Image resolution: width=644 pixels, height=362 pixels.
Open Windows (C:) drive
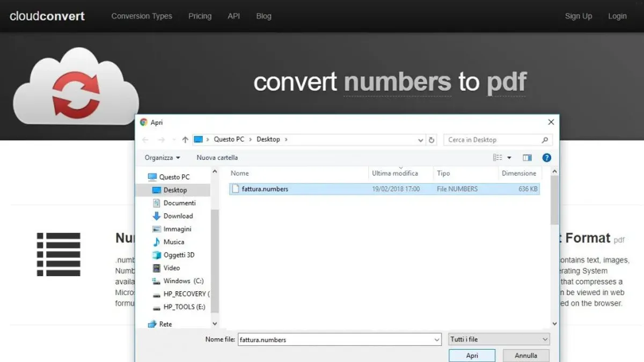pos(178,281)
